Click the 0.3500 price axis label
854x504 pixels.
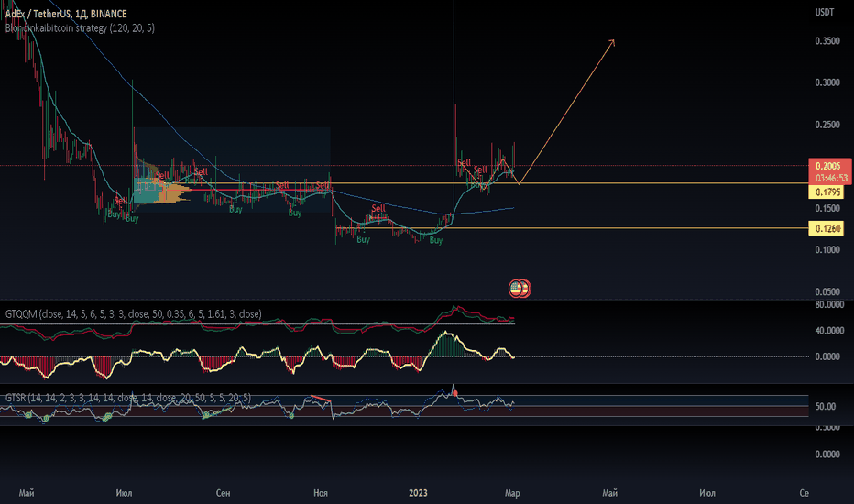827,41
